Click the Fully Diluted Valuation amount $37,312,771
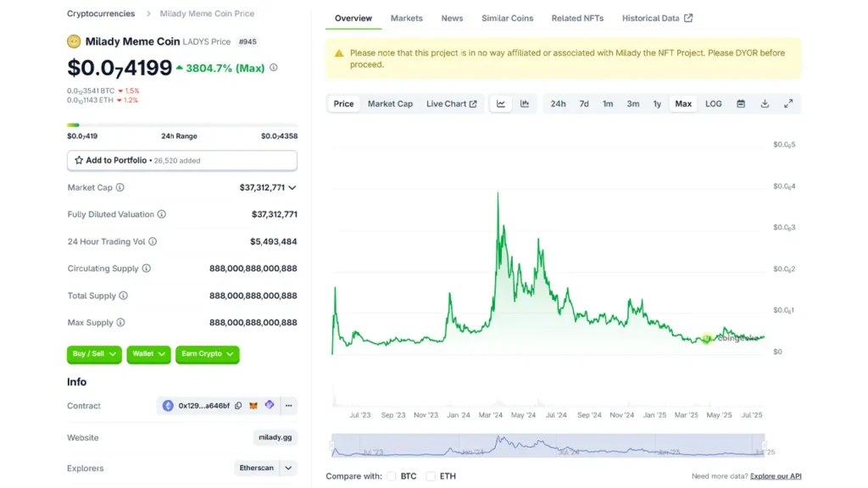The width and height of the screenshot is (868, 488). [274, 214]
